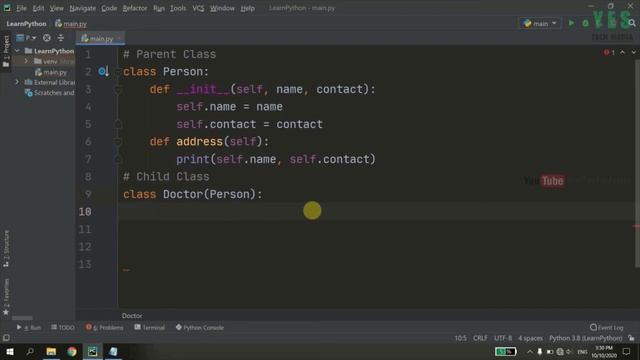The width and height of the screenshot is (640, 360).
Task: Go to previous highlighted error arrow
Action: tap(622, 52)
